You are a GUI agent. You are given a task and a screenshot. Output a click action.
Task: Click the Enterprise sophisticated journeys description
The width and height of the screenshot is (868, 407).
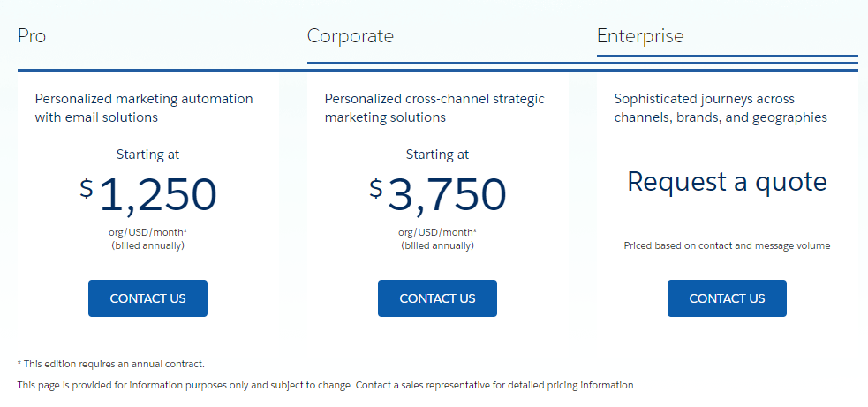(x=721, y=108)
